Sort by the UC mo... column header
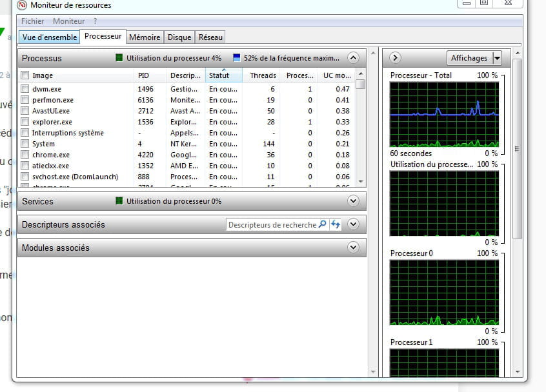Viewport: 546px width, 392px height. click(x=337, y=75)
